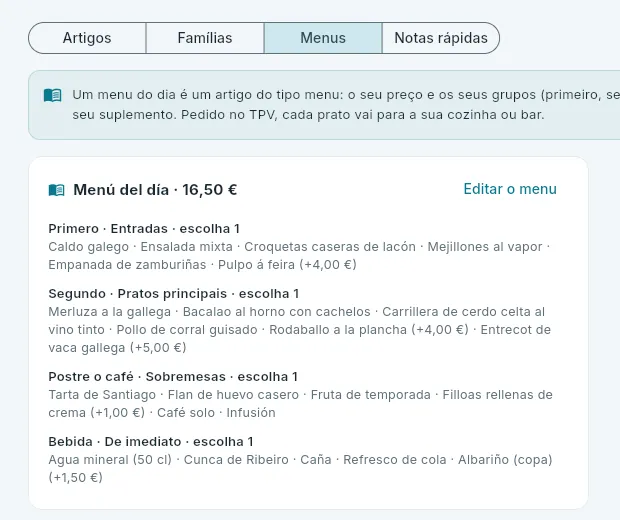The height and width of the screenshot is (520, 620).
Task: Click Croquetas caseras de lacón
Action: pyautogui.click(x=330, y=247)
